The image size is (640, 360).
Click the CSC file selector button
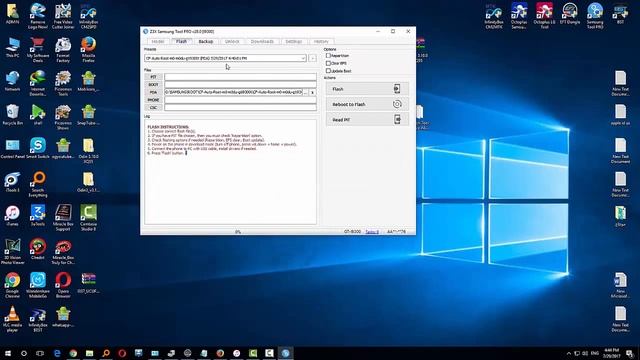pos(153,108)
